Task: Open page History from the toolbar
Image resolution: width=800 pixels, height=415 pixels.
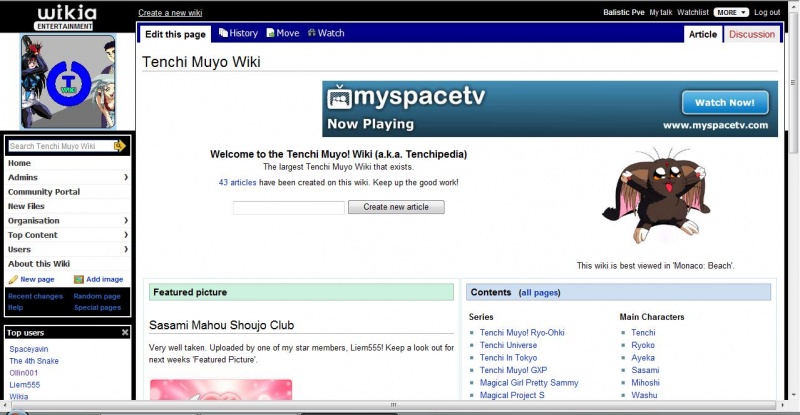Action: [238, 33]
